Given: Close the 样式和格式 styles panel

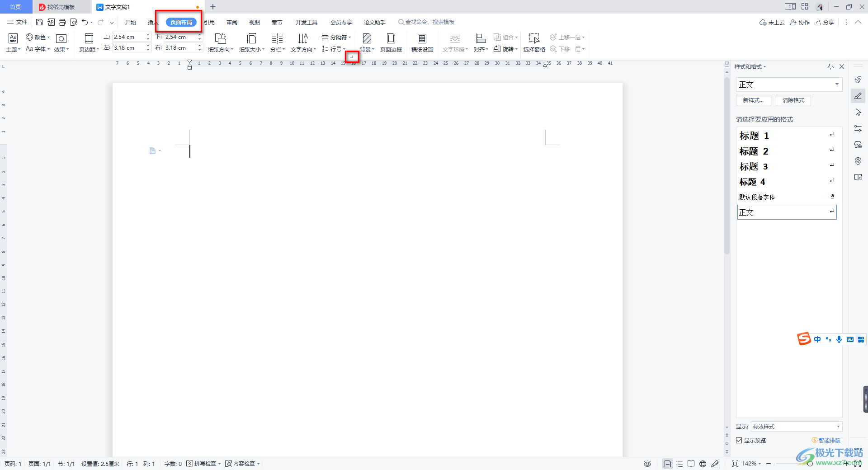Looking at the screenshot, I should coord(842,66).
